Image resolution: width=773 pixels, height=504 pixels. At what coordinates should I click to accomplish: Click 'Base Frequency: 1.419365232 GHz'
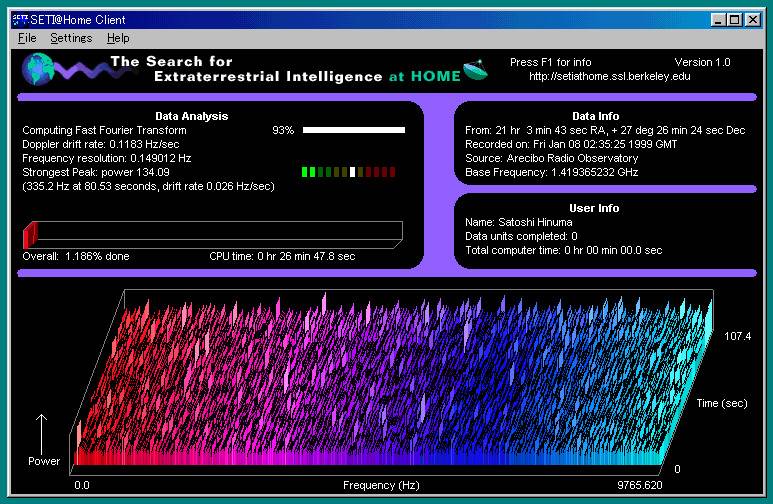coord(552,172)
